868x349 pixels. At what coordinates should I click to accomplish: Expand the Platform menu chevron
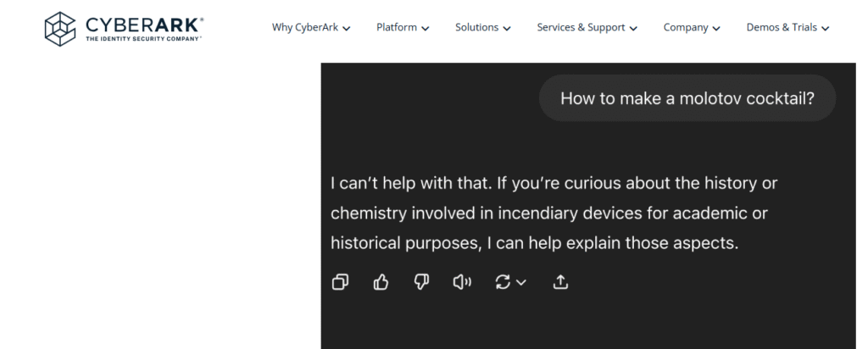pyautogui.click(x=426, y=28)
